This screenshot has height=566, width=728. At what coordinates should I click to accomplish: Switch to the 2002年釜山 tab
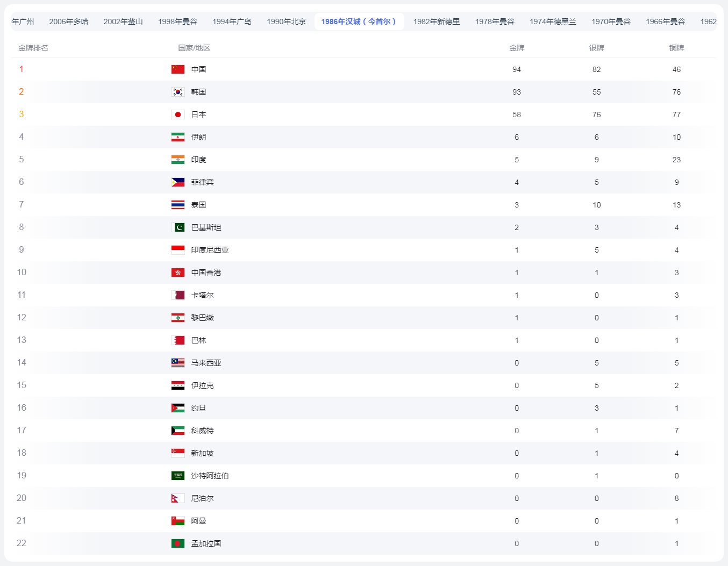pos(123,22)
